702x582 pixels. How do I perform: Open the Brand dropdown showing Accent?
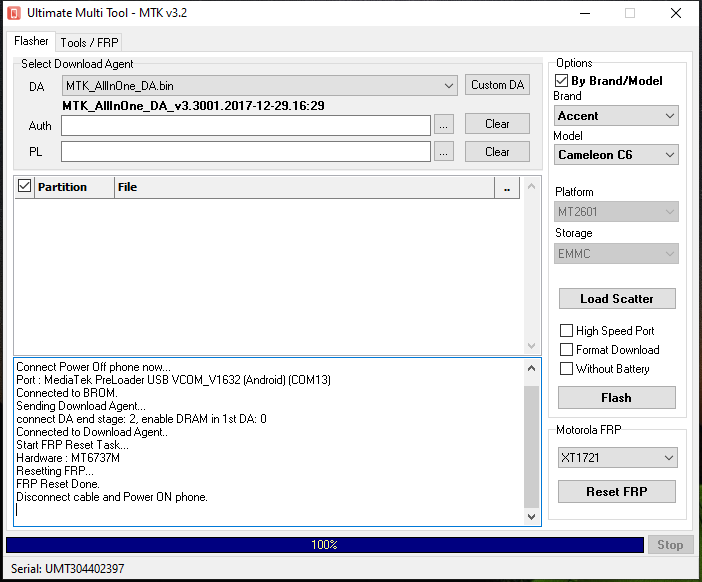click(616, 116)
